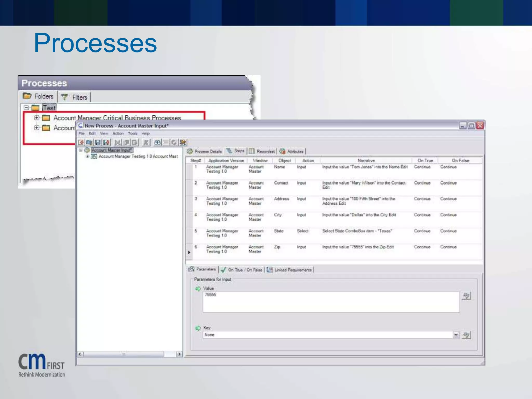
Task: Click the grayed Delete X toolbar icon
Action: (146, 142)
